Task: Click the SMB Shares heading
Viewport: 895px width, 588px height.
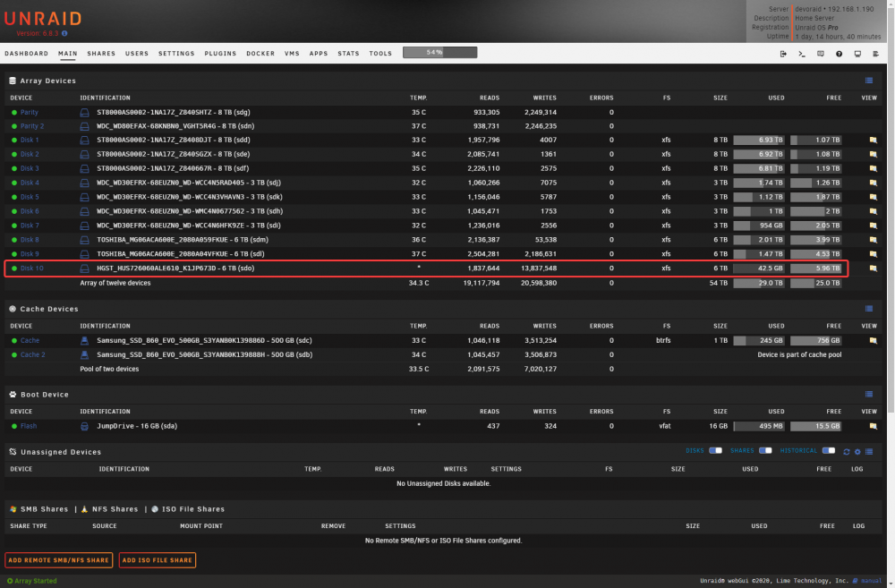Action: 44,509
